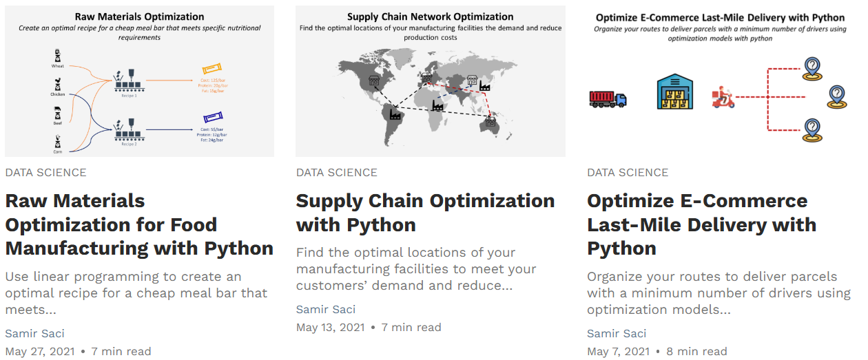Select Data Science category above Raw Materials article
Screen dimensions: 868x360
[45, 173]
